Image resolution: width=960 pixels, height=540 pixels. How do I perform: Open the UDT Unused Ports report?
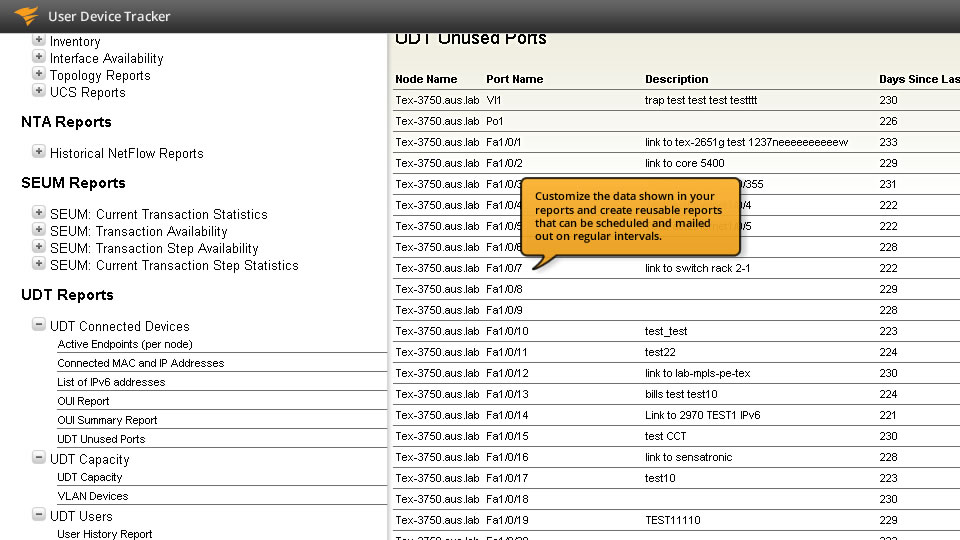(101, 439)
